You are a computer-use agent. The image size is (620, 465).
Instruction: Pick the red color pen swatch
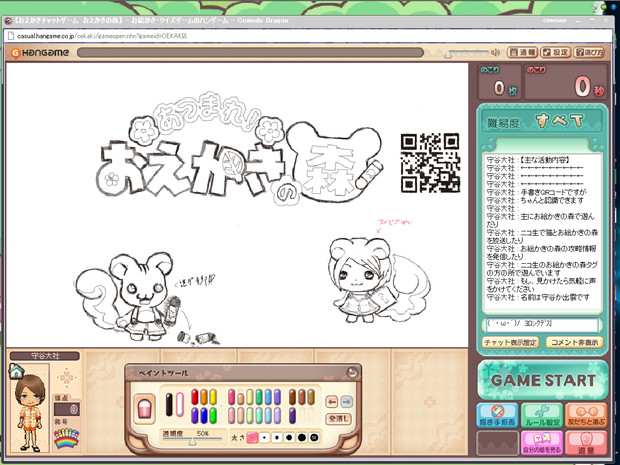click(x=195, y=398)
